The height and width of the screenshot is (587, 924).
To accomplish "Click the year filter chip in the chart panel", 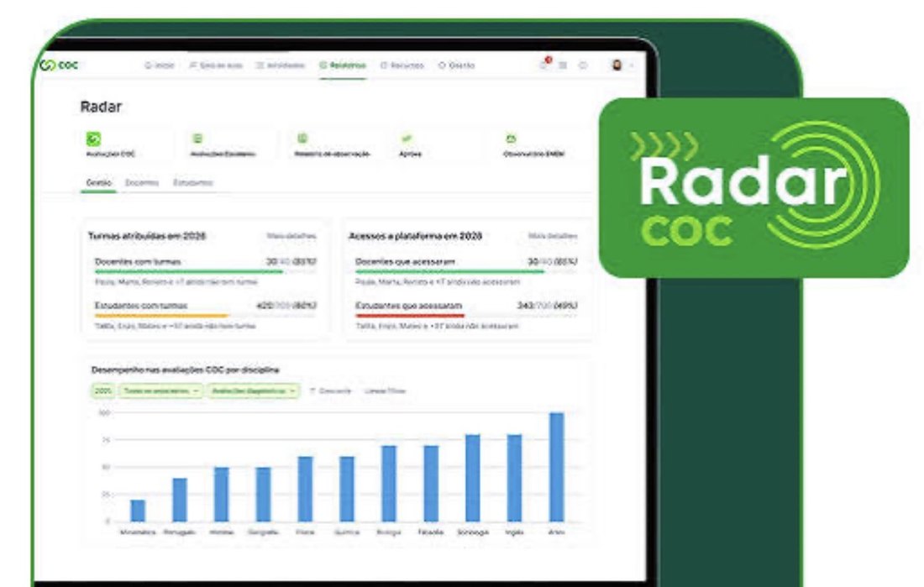I will [x=103, y=390].
